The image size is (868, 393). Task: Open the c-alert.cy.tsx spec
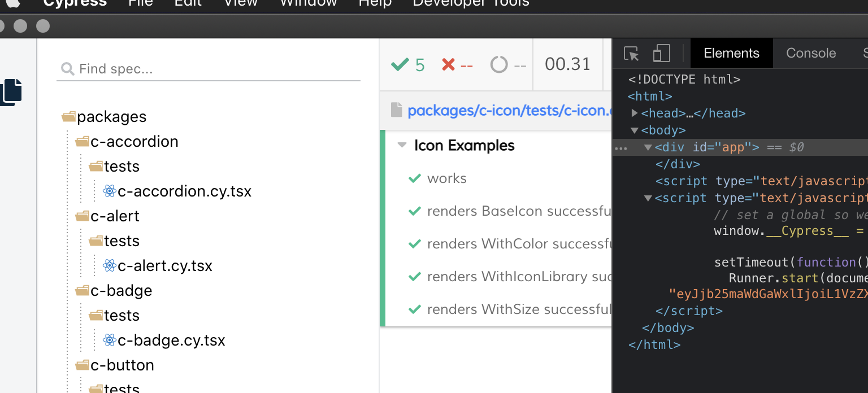165,266
